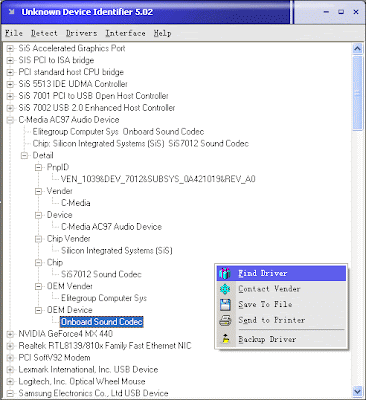Collapse the Device node
Viewport: 366px width, 400px height.
coord(39,215)
